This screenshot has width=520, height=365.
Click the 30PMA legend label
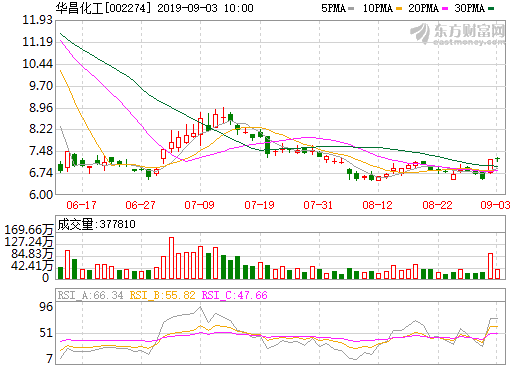coord(469,8)
